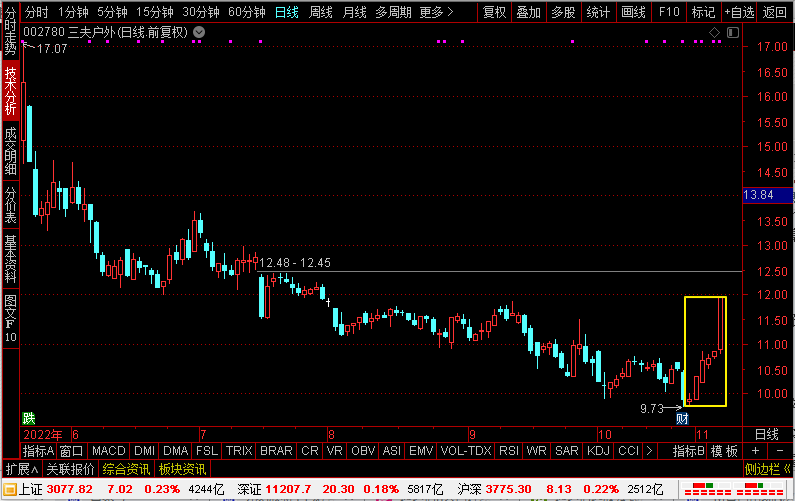
Task: Open 基本资料 in the left sidebar
Action: pos(10,260)
